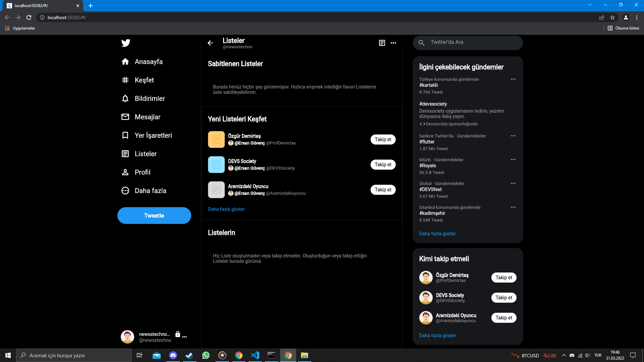Go back using the Listeler header arrow
Screen dimensions: 644x362
210,43
